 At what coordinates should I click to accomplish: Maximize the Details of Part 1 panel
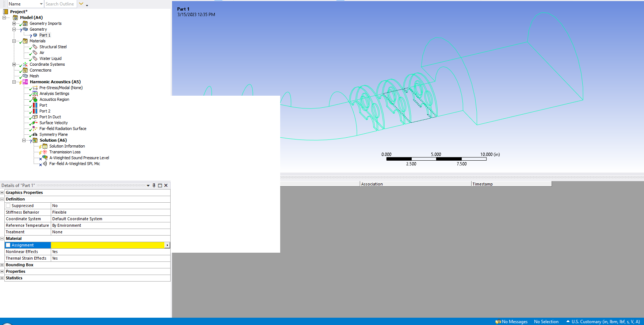(160, 186)
